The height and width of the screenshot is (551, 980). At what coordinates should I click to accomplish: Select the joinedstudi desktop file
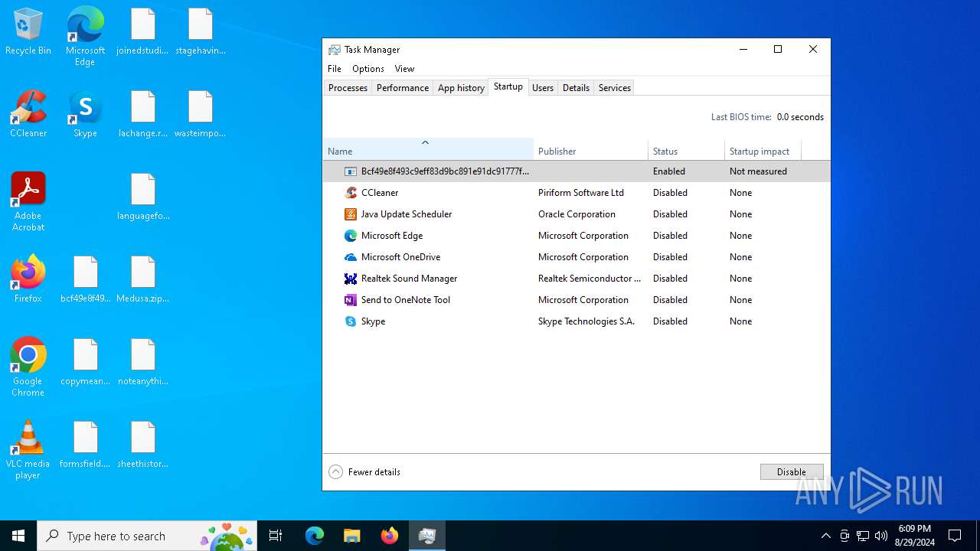click(x=143, y=32)
